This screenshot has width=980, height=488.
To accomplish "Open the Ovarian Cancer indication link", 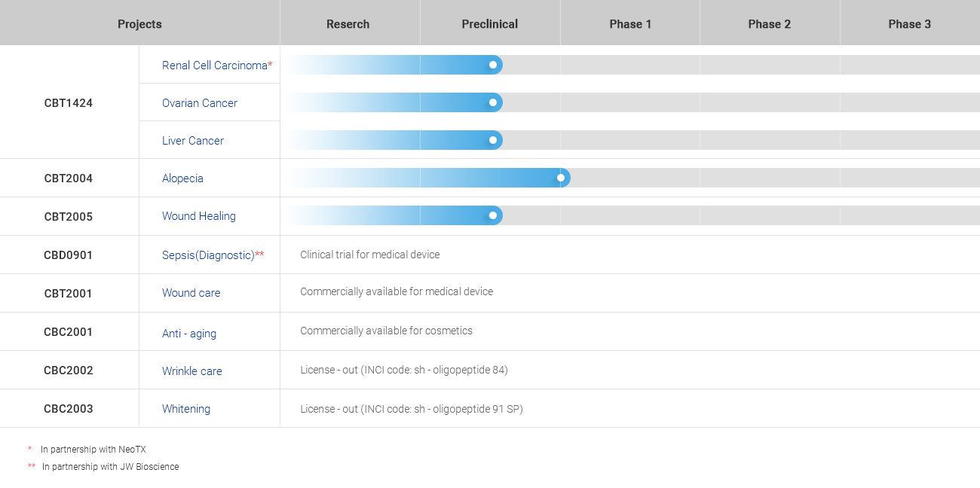I will pyautogui.click(x=200, y=103).
